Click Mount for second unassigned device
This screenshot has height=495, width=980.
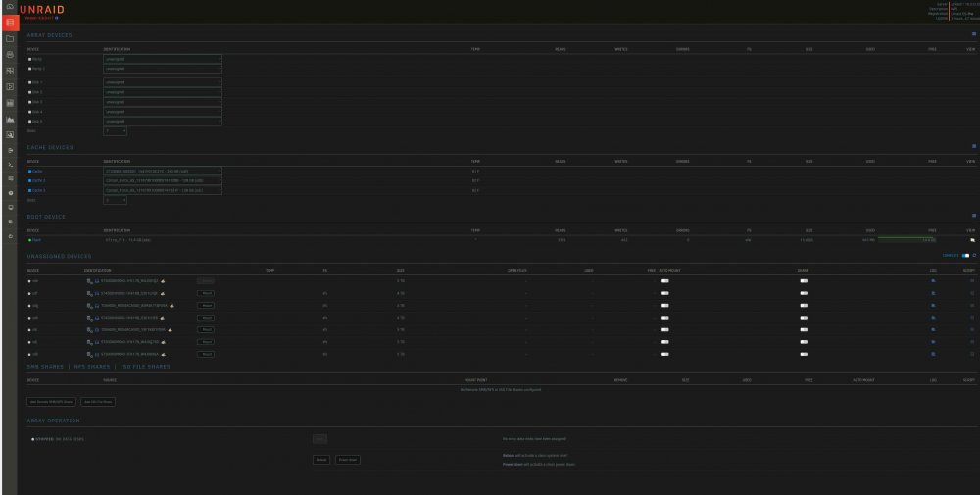[x=206, y=293]
